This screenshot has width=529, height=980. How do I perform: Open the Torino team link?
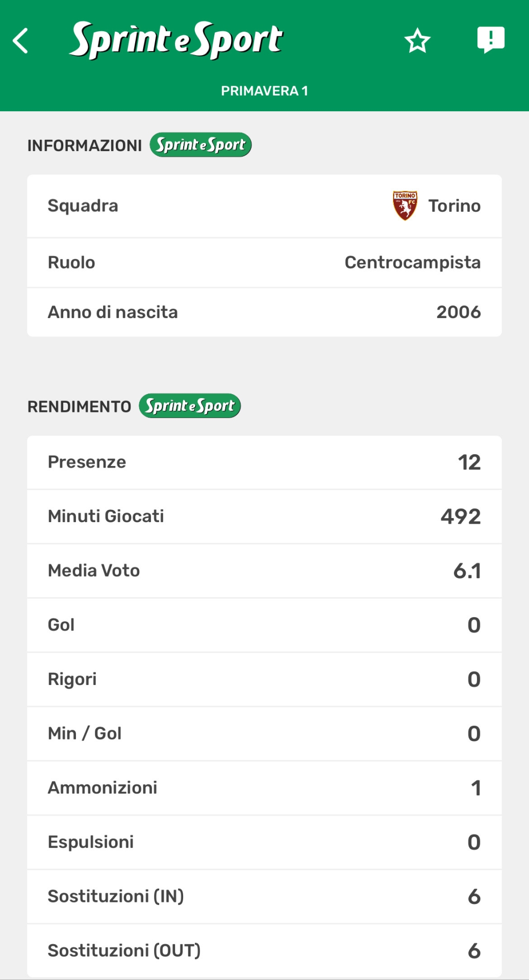(454, 206)
